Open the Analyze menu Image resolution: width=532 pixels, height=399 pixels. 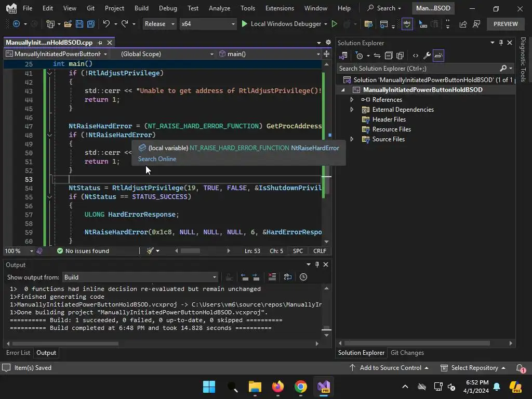coord(220,8)
